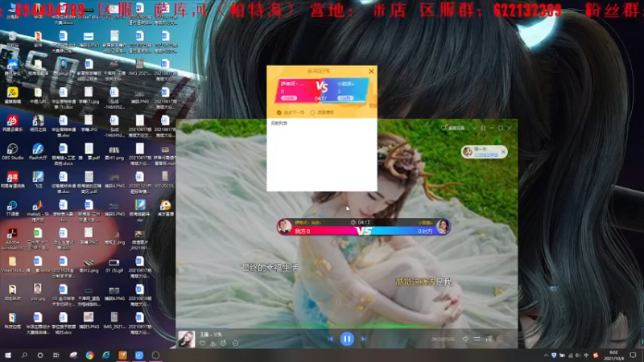This screenshot has height=362, width=644.
Task: Select the TT语音 desktop icon
Action: [x=12, y=208]
